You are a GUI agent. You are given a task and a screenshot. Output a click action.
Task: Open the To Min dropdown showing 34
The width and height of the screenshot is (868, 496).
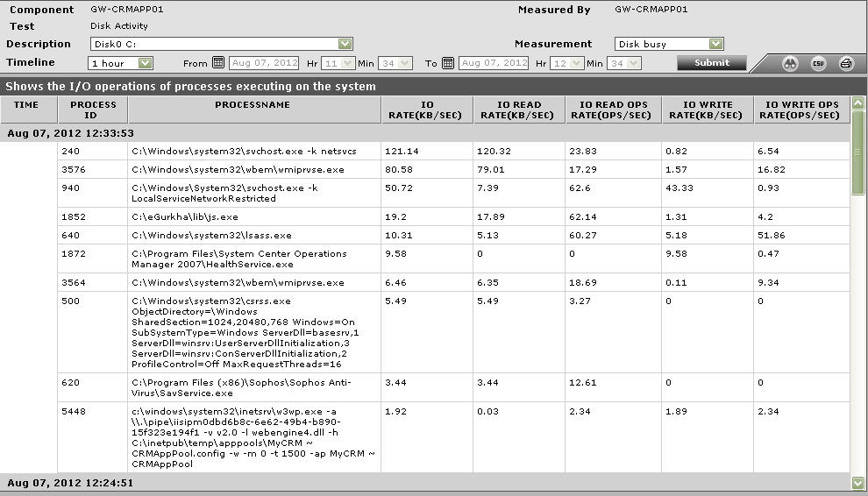pyautogui.click(x=624, y=63)
